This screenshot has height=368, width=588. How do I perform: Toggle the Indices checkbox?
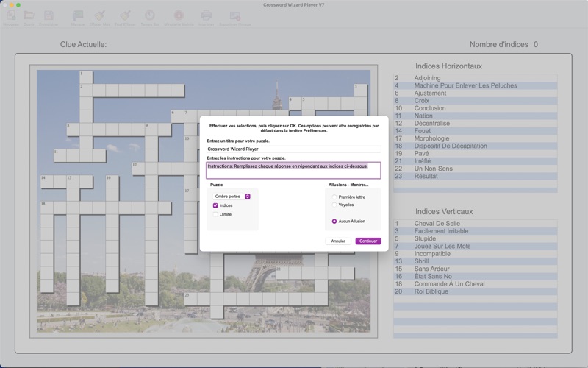[215, 205]
